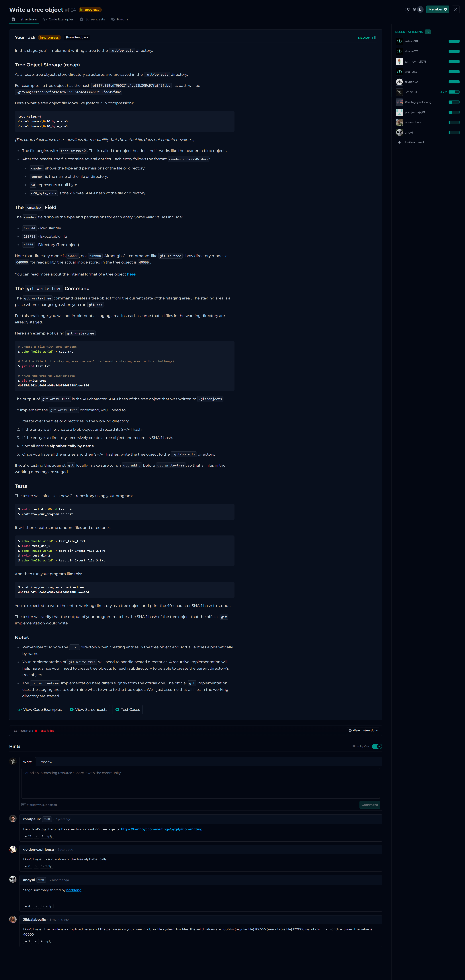Click the MEDIUM difficulty bars icon
The height and width of the screenshot is (980, 465).
pos(374,38)
